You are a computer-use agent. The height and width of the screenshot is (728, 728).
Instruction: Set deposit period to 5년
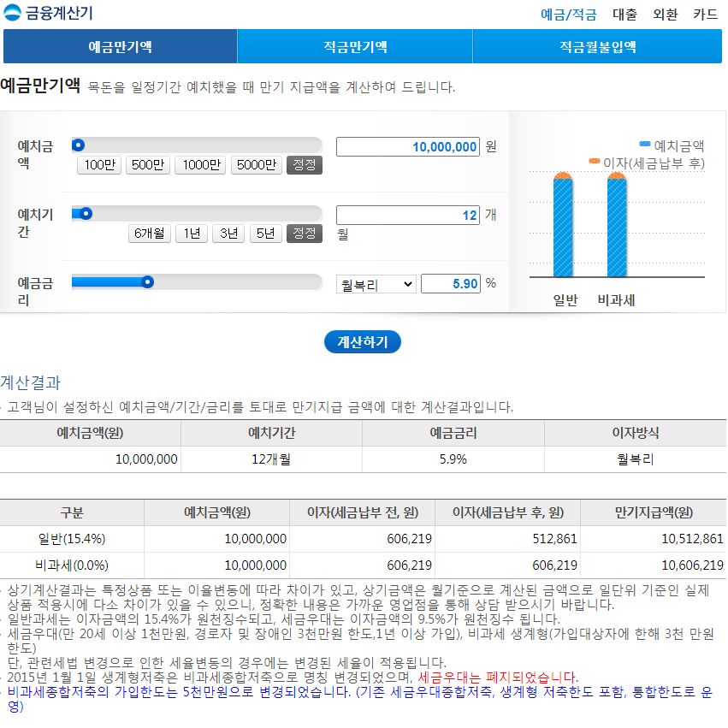(x=265, y=233)
